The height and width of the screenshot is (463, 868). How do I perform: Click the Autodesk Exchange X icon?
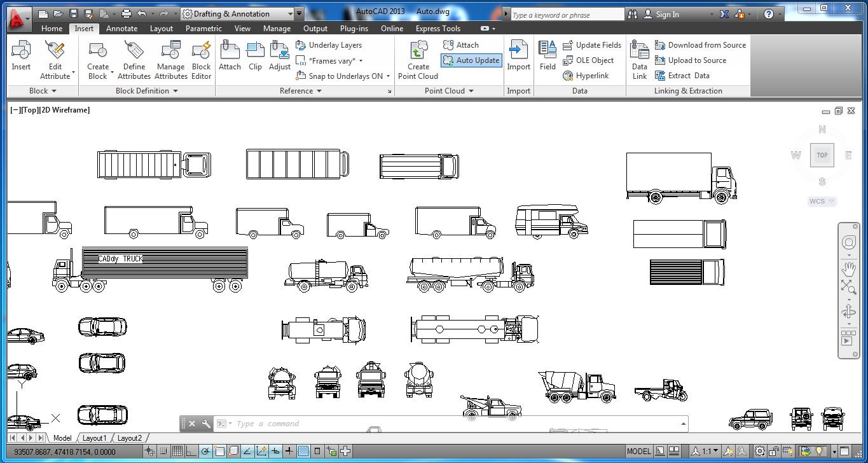(x=724, y=14)
